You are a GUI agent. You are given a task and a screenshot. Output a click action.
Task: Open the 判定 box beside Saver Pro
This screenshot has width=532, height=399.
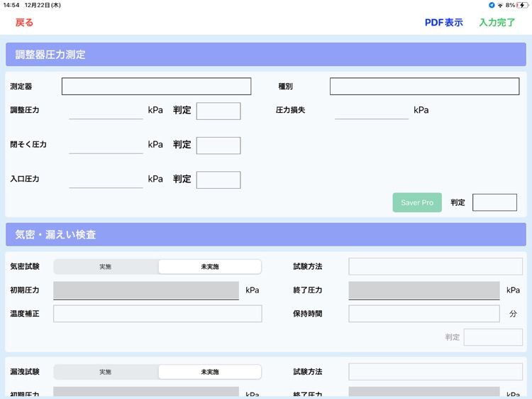click(494, 202)
